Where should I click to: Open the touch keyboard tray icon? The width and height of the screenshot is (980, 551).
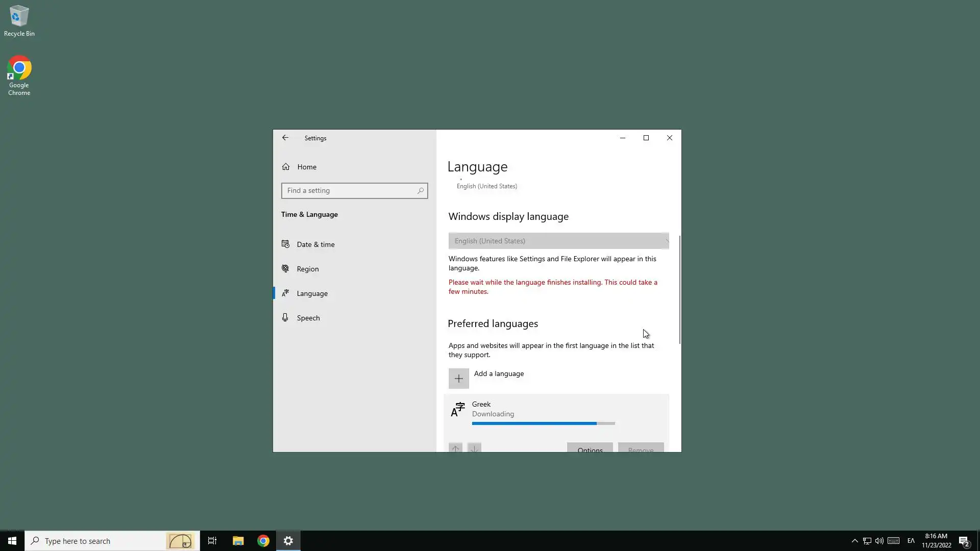coord(893,541)
